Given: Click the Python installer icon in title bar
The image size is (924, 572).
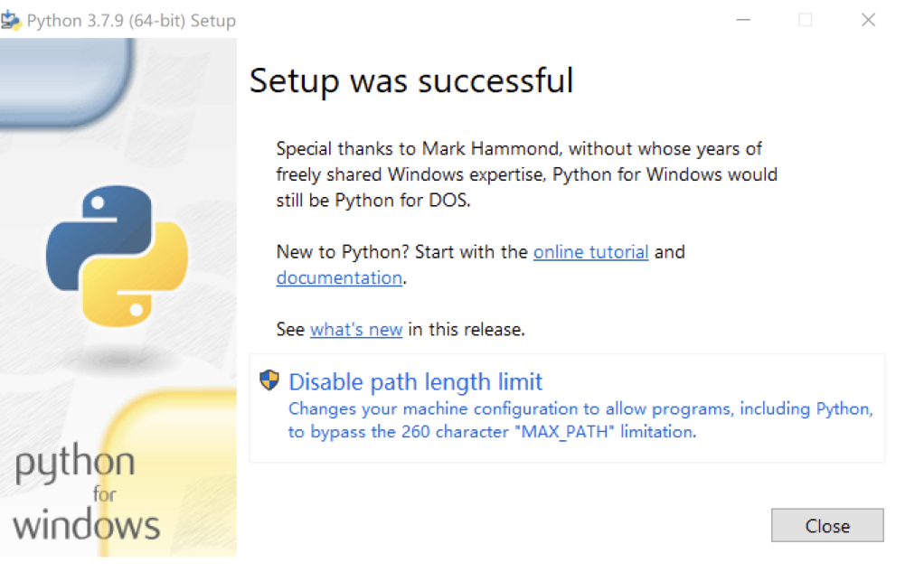Looking at the screenshot, I should point(11,20).
